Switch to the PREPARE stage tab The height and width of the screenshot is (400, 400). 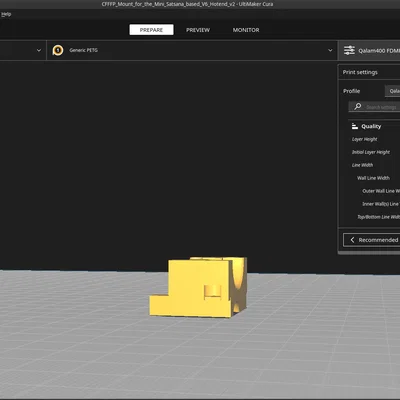(151, 30)
